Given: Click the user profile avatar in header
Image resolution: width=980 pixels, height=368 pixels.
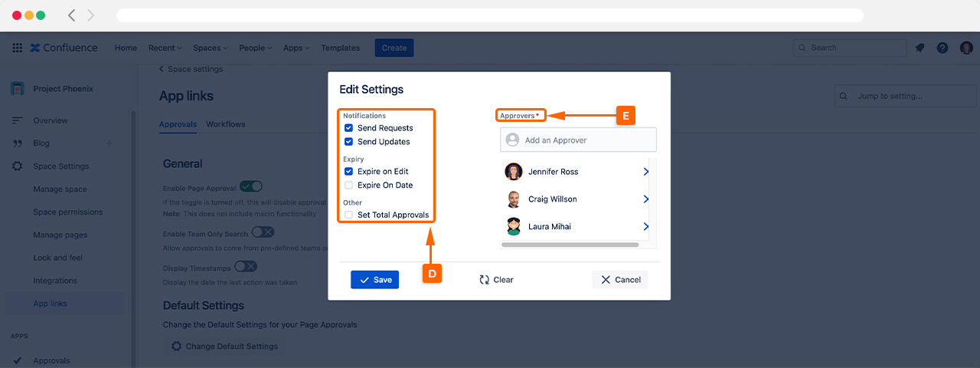Looking at the screenshot, I should pyautogui.click(x=966, y=48).
